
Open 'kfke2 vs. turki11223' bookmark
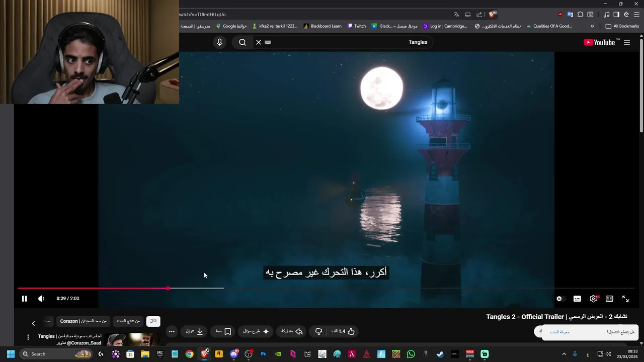pos(275,26)
